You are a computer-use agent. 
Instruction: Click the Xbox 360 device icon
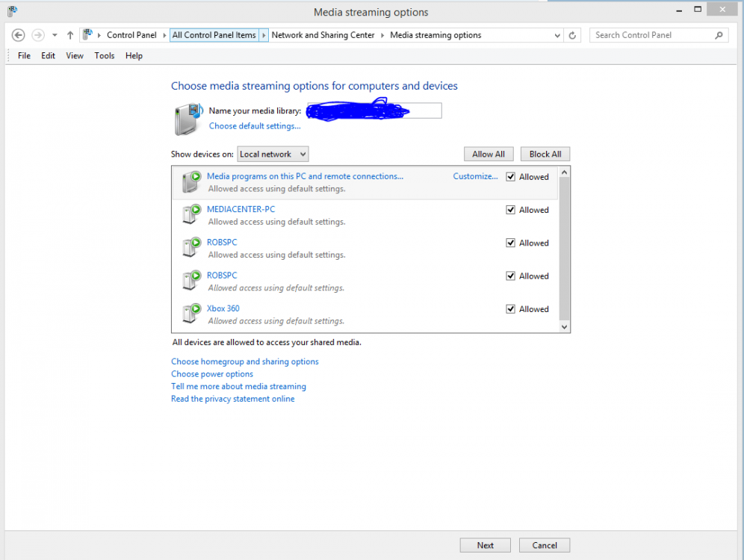pyautogui.click(x=190, y=314)
